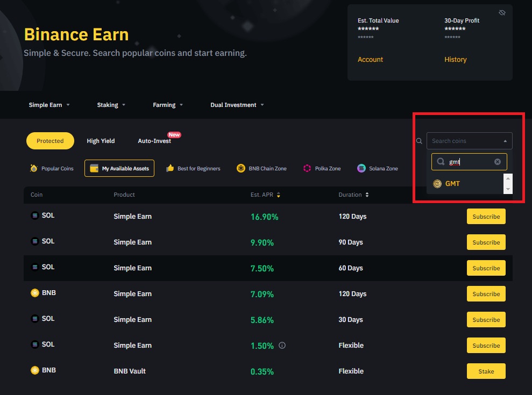The width and height of the screenshot is (532, 395).
Task: Open the History link
Action: tap(455, 59)
